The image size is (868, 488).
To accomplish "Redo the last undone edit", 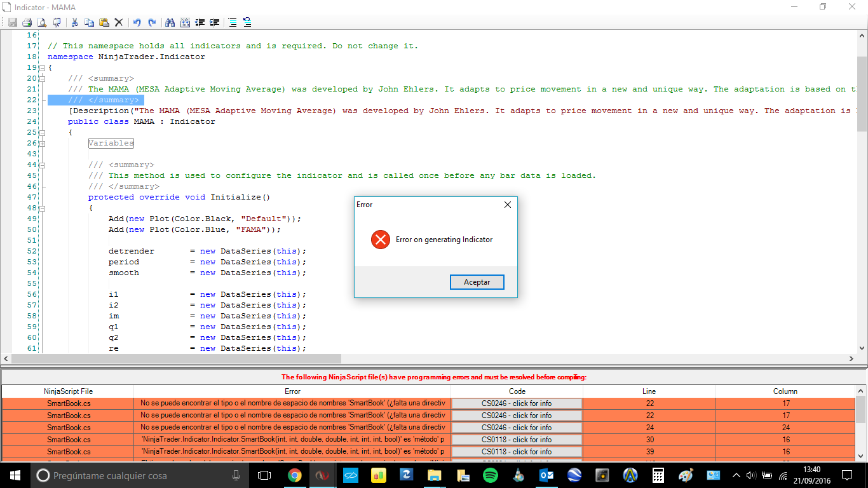I will coord(152,22).
